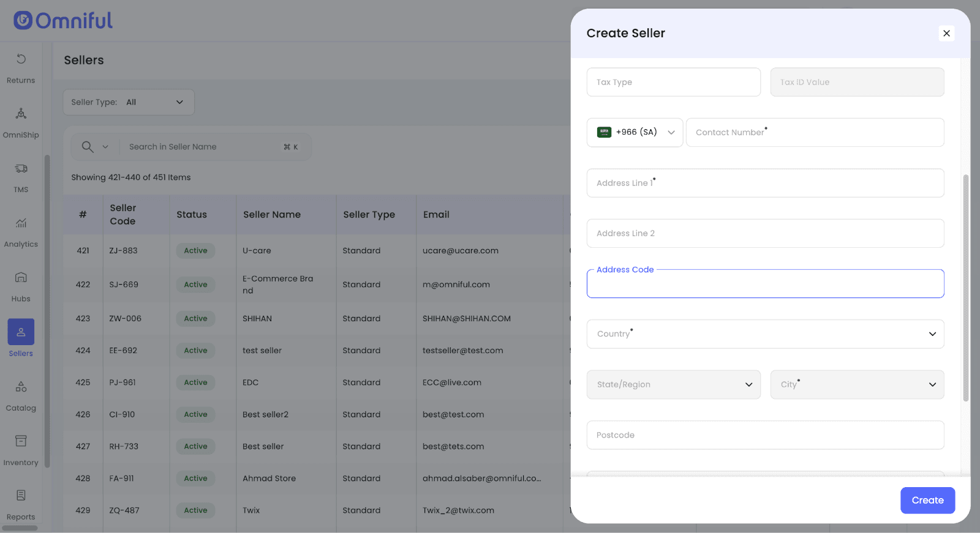This screenshot has width=980, height=533.
Task: Open the Country dropdown
Action: pos(765,334)
